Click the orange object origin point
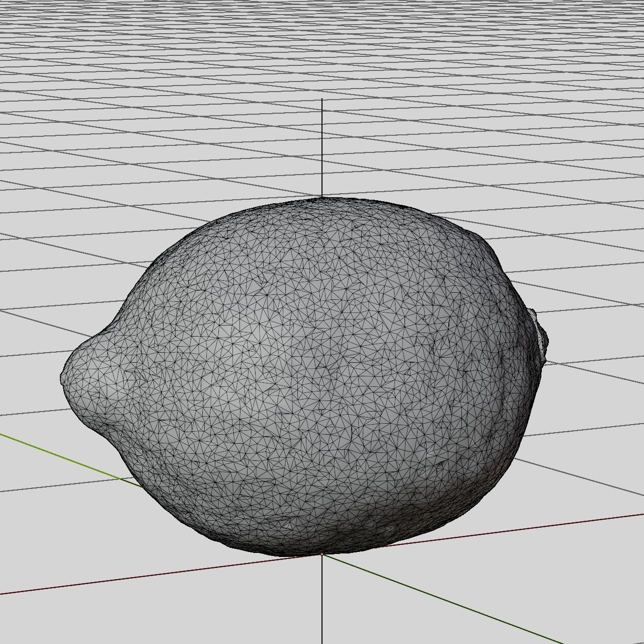 click(322, 554)
